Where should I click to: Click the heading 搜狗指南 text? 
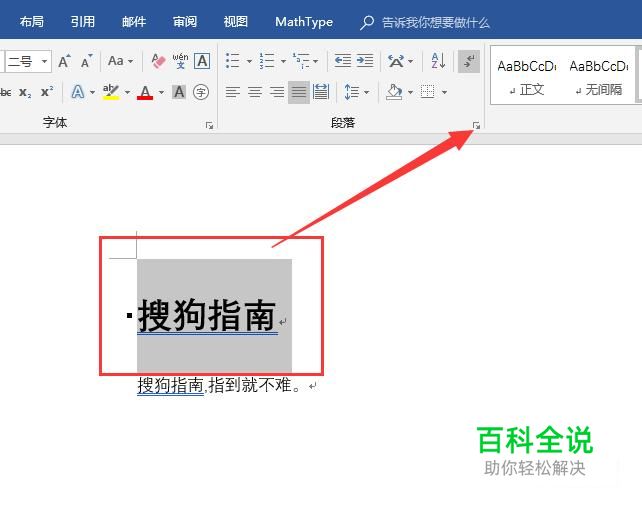tap(207, 315)
